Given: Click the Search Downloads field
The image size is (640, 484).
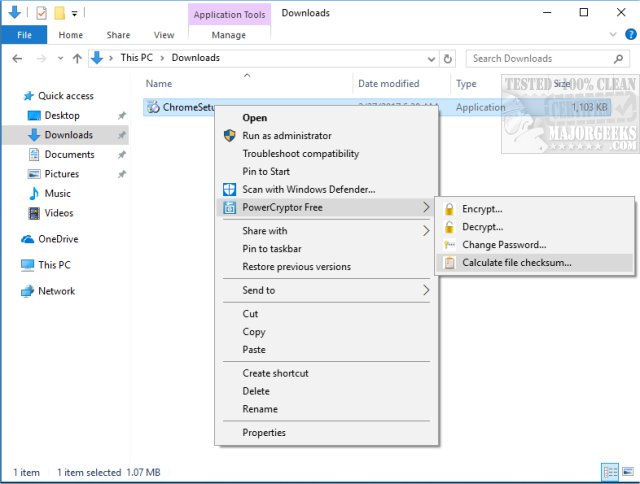Looking at the screenshot, I should [541, 58].
